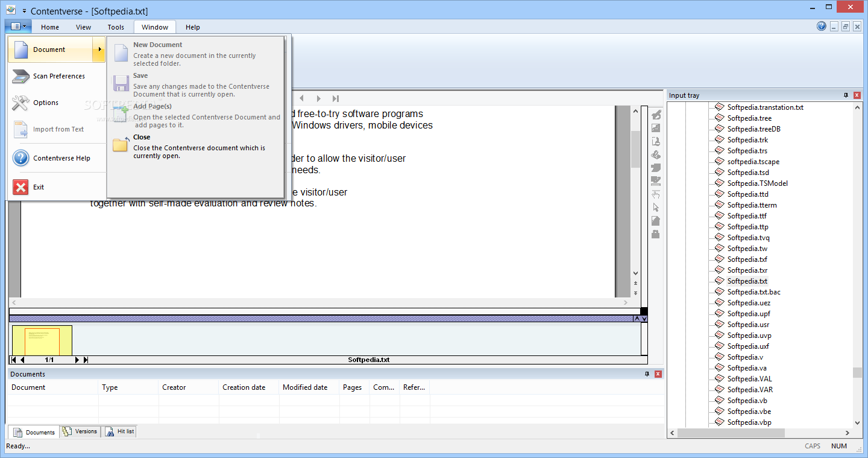This screenshot has width=868, height=458.
Task: Sort by the Document column header
Action: pos(53,387)
